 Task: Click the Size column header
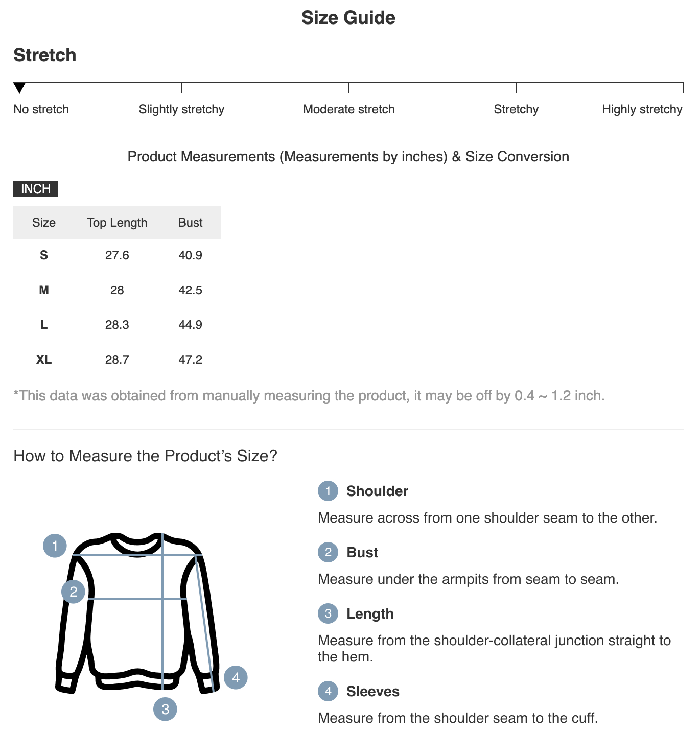point(44,223)
